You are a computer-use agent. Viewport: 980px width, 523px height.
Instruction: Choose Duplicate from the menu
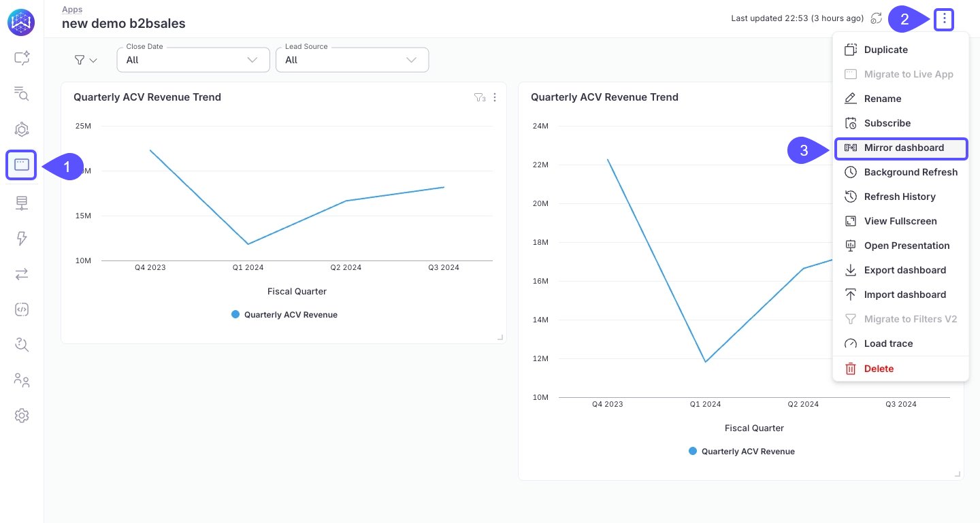tap(900, 50)
